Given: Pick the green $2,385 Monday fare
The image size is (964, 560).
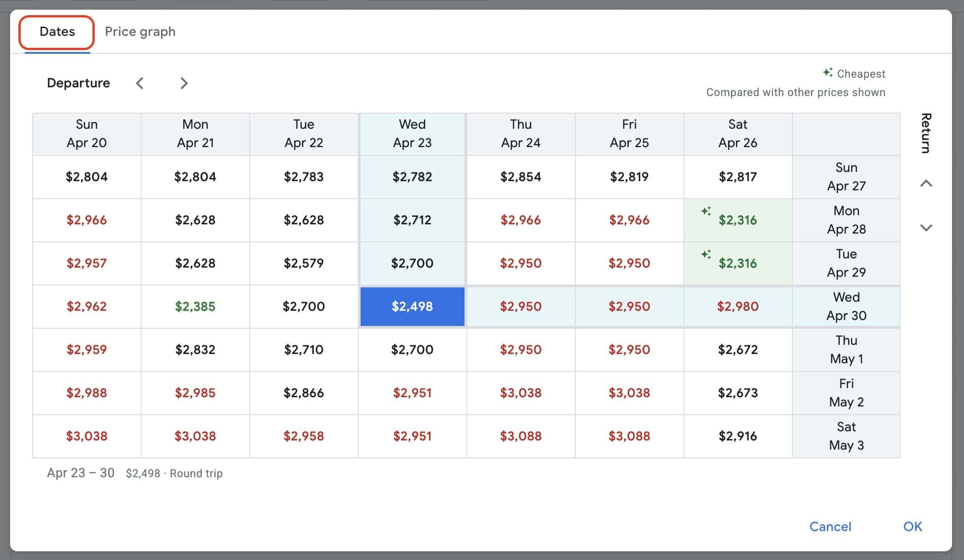Looking at the screenshot, I should [195, 307].
